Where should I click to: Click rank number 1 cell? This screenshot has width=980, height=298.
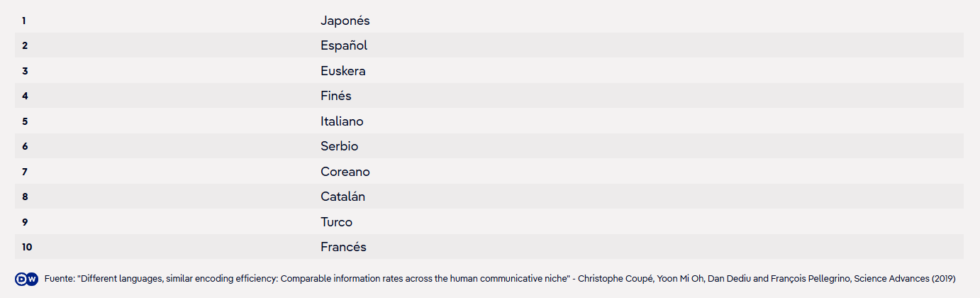(24, 21)
